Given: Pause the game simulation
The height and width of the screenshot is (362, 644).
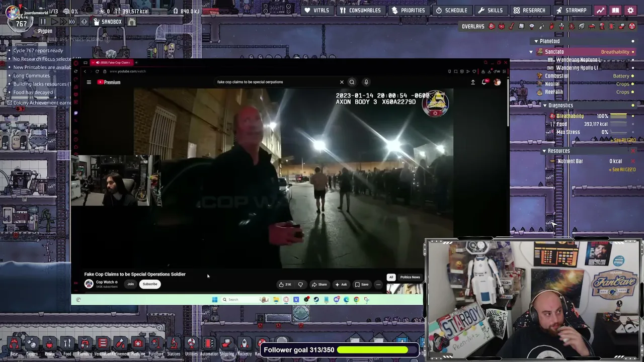Looking at the screenshot, I should (x=43, y=22).
